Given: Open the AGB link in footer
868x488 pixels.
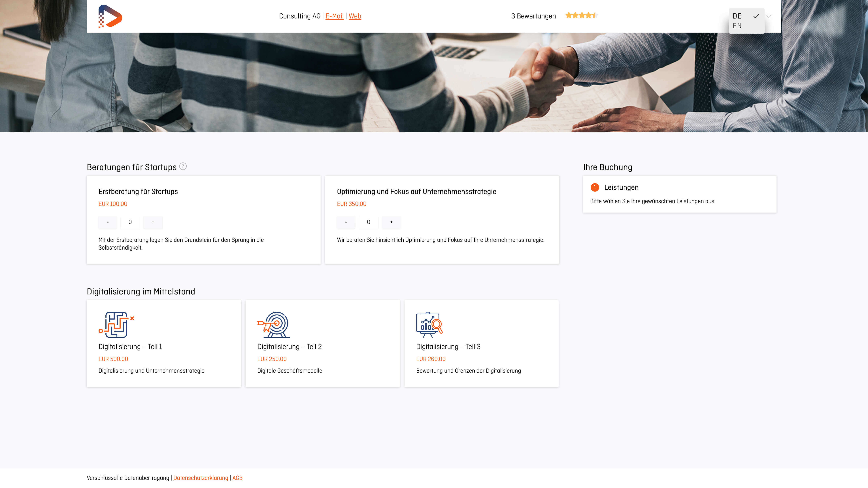Looking at the screenshot, I should point(237,478).
